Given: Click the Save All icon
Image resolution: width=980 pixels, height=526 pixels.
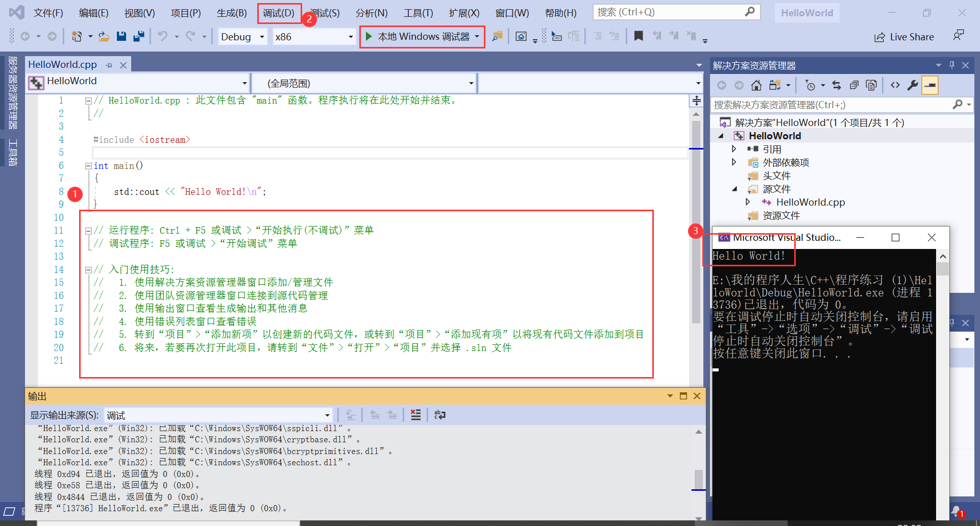Looking at the screenshot, I should (x=138, y=36).
